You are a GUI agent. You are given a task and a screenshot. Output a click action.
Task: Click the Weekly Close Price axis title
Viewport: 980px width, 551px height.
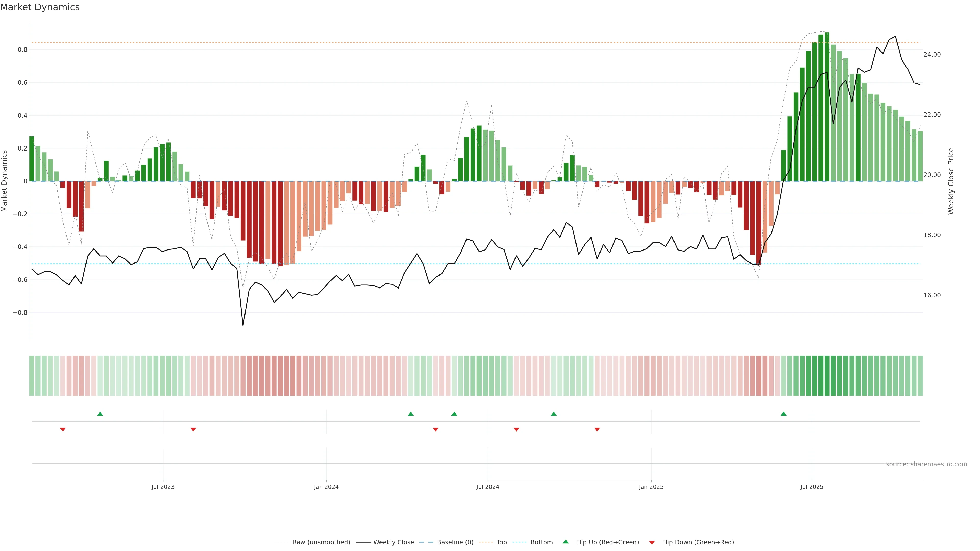[951, 181]
